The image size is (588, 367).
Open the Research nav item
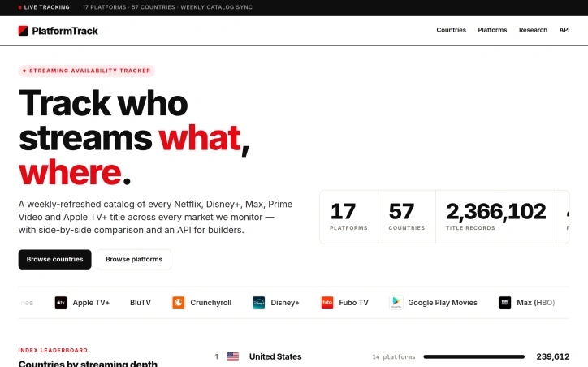pyautogui.click(x=533, y=30)
